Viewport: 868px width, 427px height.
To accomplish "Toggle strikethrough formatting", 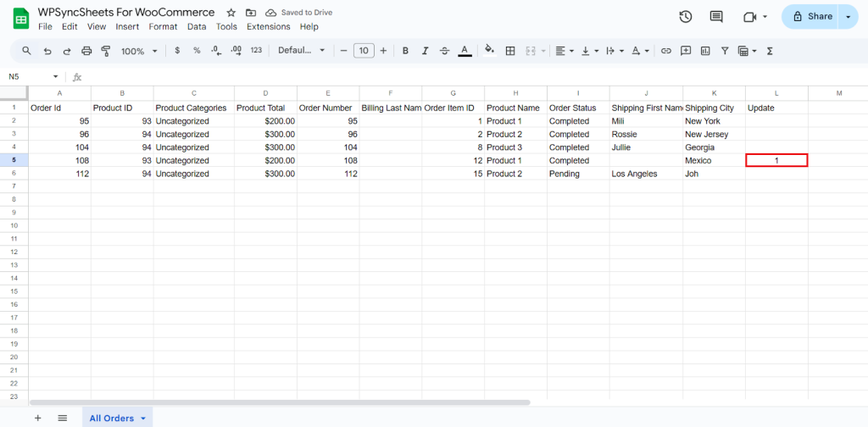I will (444, 51).
